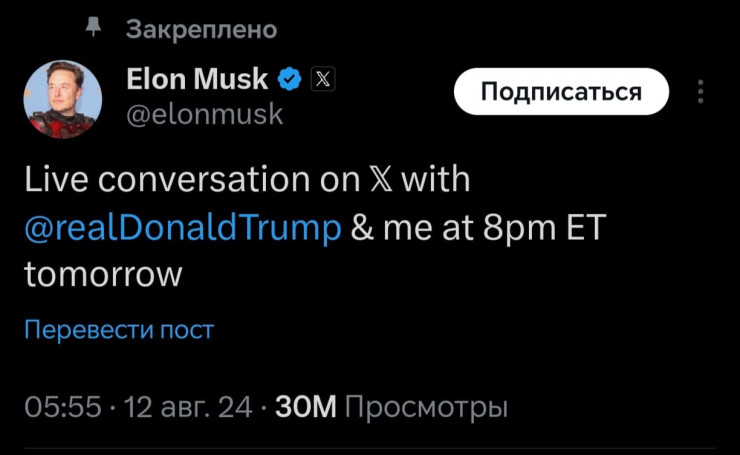Click the '& me at 8pm ET' text
Viewport: 740px width, 455px height.
click(x=479, y=227)
